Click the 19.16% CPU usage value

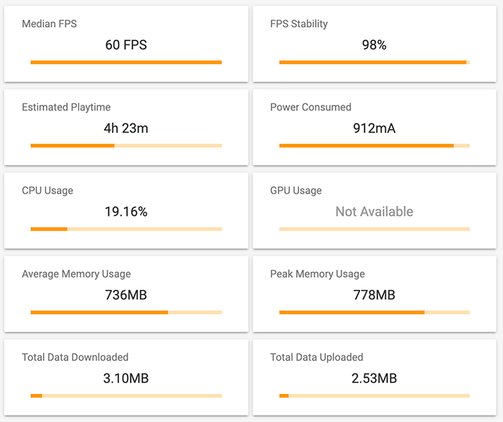click(126, 212)
